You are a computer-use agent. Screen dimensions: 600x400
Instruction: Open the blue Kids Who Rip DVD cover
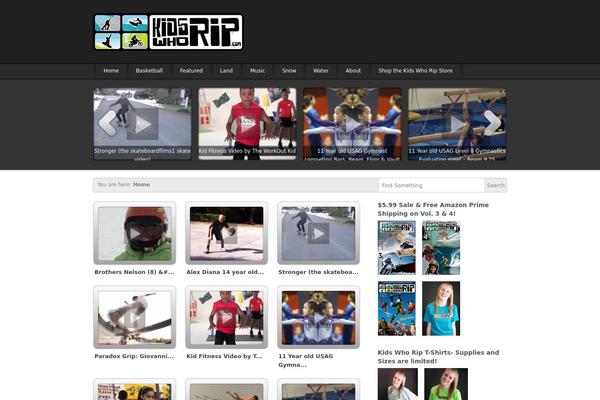pyautogui.click(x=396, y=309)
